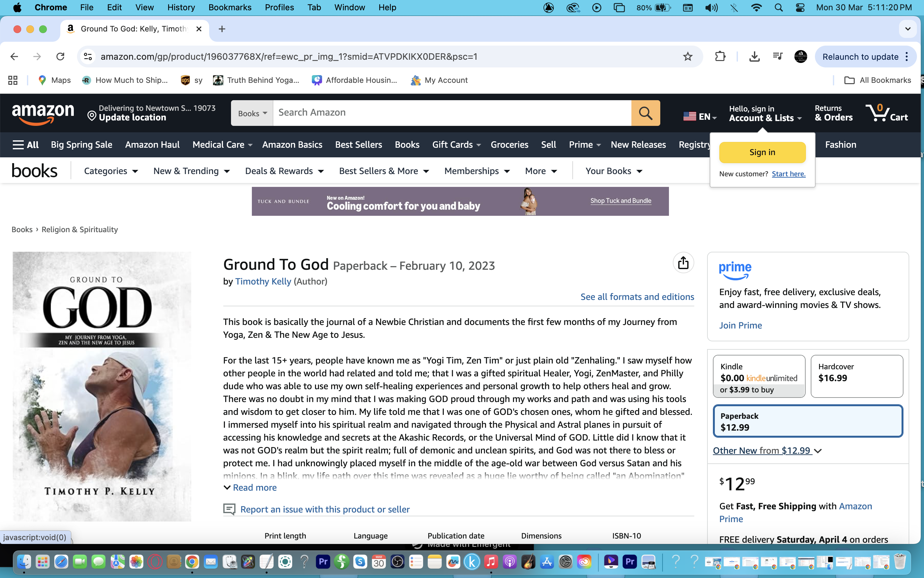Click the Chrome back arrow
The image size is (924, 578).
[14, 57]
